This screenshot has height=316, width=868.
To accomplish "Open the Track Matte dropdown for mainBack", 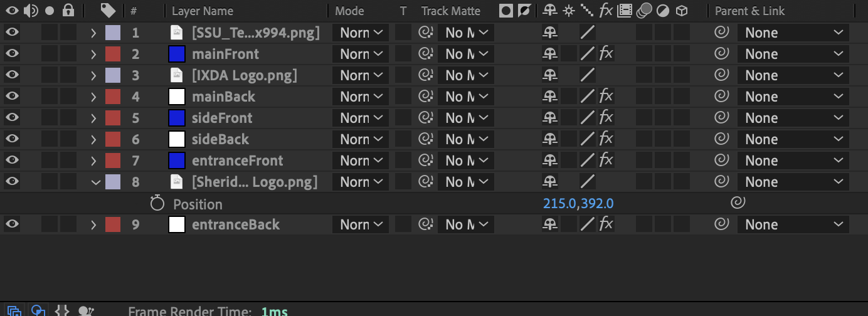I will 466,97.
